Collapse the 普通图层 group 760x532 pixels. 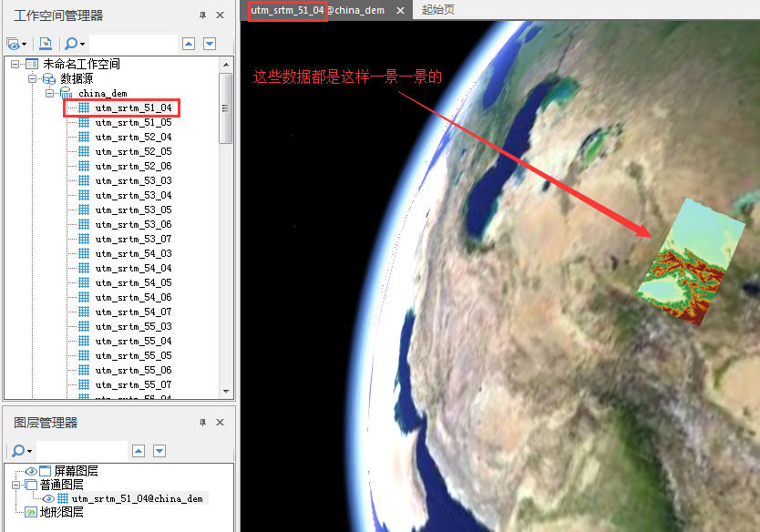[x=16, y=485]
